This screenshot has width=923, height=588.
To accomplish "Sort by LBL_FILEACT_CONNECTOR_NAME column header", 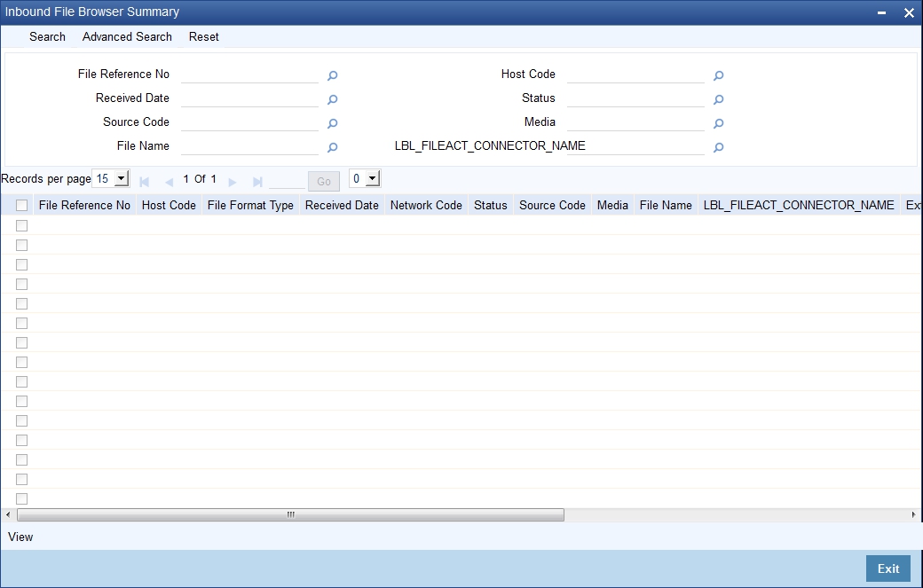I will point(799,205).
